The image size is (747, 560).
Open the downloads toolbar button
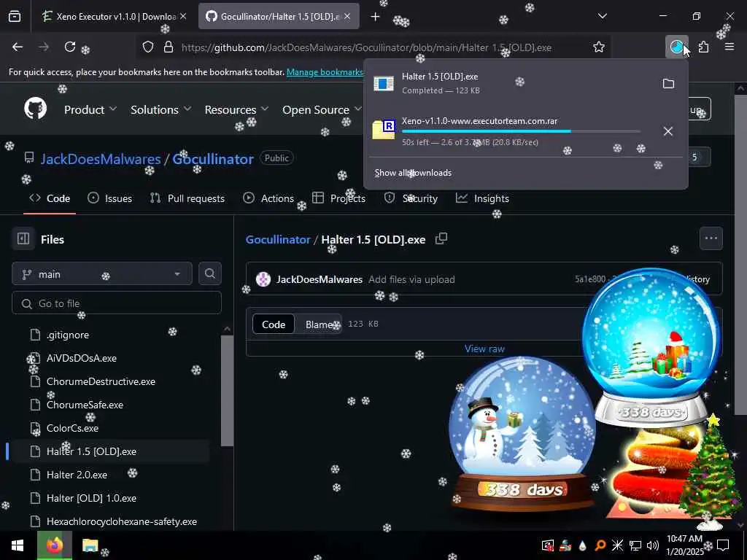coord(676,47)
